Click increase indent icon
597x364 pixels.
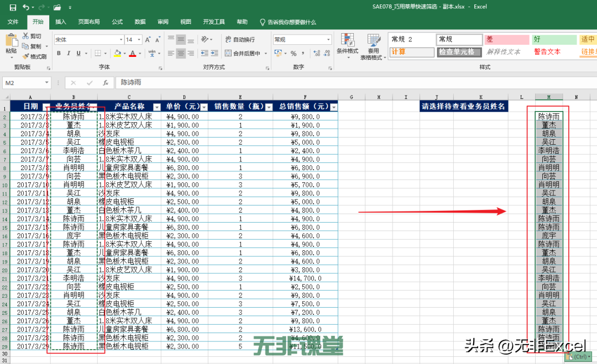point(214,53)
